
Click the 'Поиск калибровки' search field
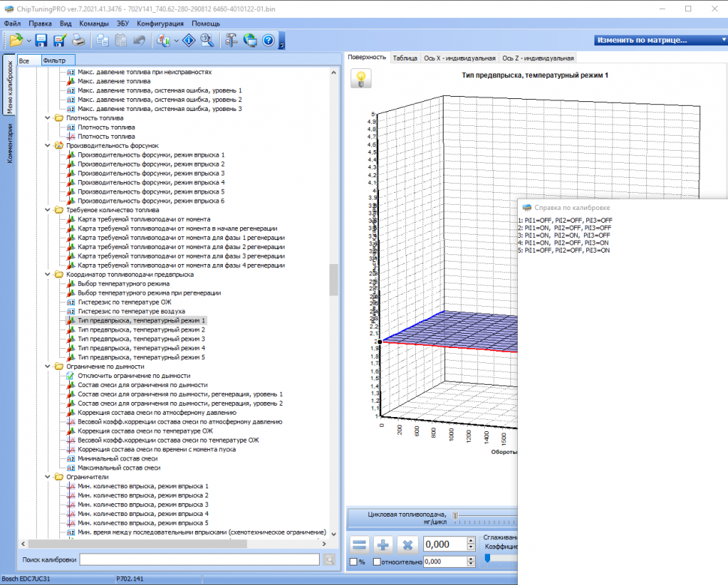[x=200, y=559]
